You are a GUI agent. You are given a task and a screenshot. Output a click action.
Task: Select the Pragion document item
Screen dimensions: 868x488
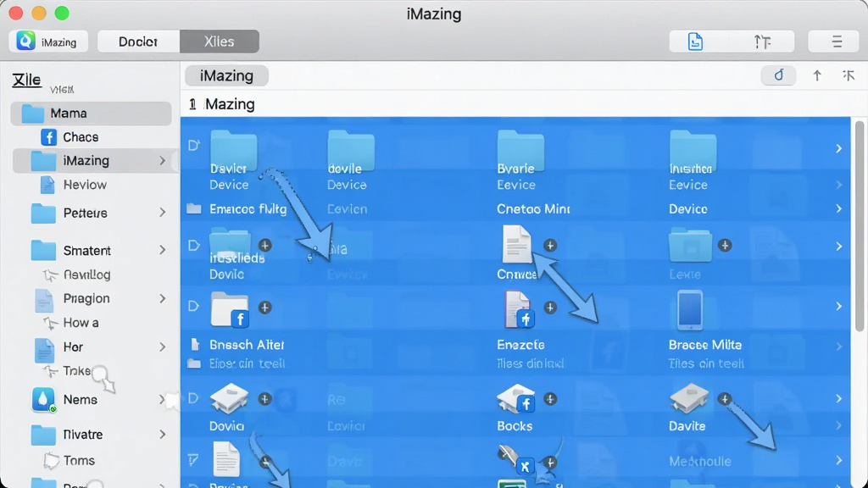click(72, 299)
